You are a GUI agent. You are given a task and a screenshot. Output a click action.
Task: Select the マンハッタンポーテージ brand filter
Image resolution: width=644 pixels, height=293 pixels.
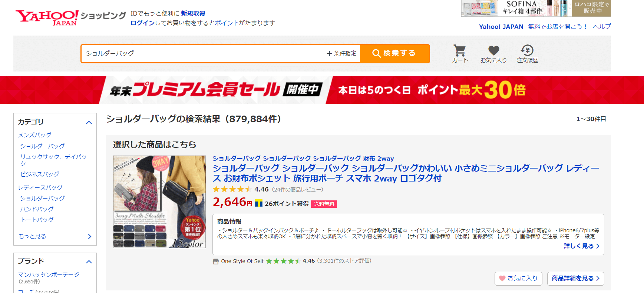coord(49,274)
